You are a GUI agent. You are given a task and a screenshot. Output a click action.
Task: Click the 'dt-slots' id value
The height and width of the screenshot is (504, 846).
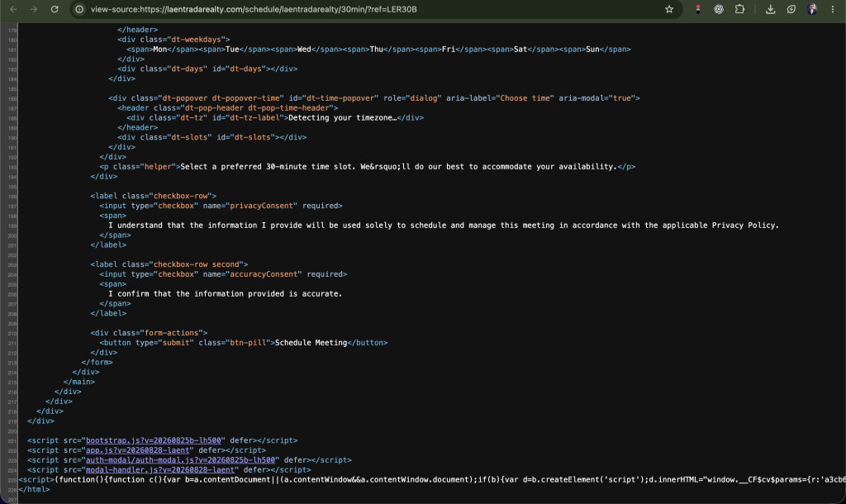252,137
